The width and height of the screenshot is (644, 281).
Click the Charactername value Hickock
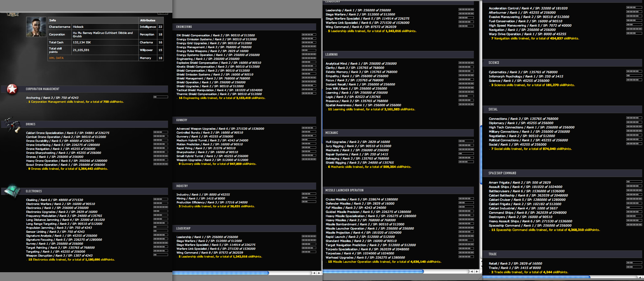(78, 27)
